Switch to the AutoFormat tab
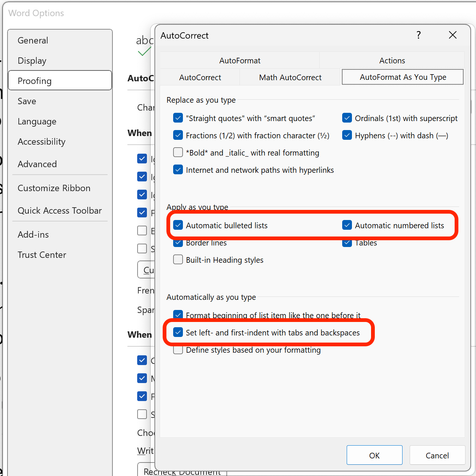476x476 pixels. click(x=239, y=60)
